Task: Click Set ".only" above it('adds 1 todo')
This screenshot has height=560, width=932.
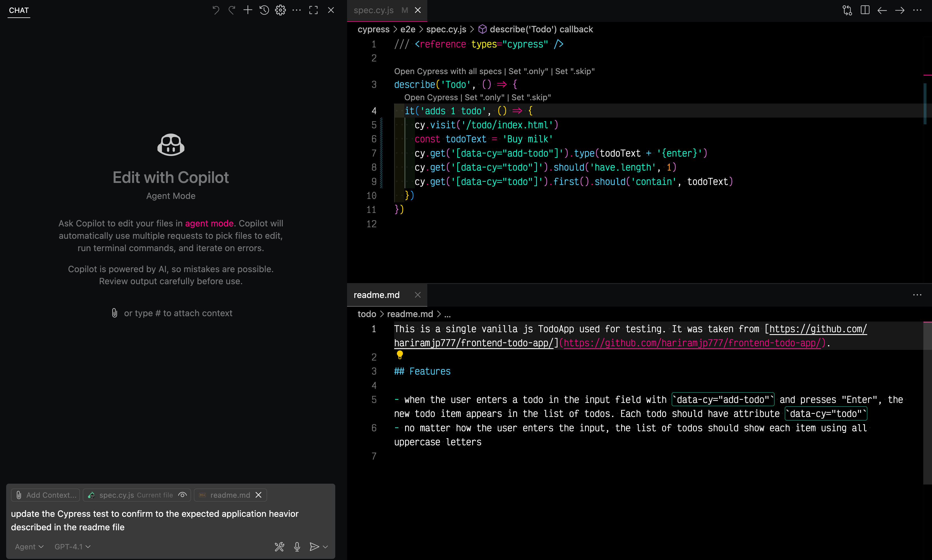Action: point(485,97)
